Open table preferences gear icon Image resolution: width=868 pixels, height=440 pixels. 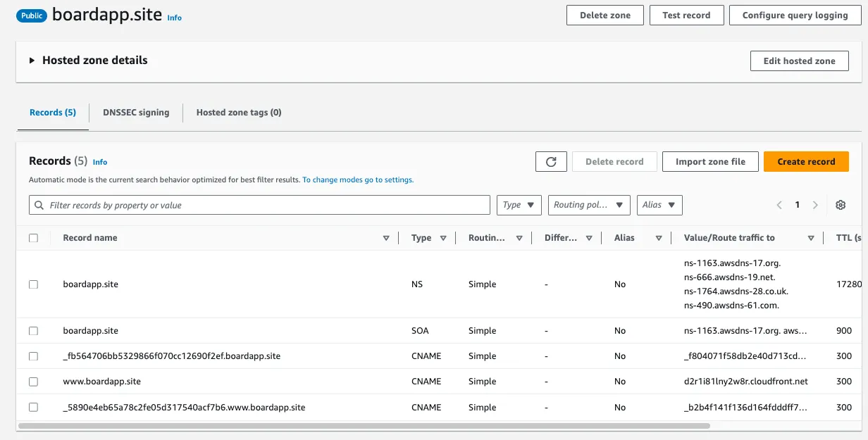[x=840, y=205]
